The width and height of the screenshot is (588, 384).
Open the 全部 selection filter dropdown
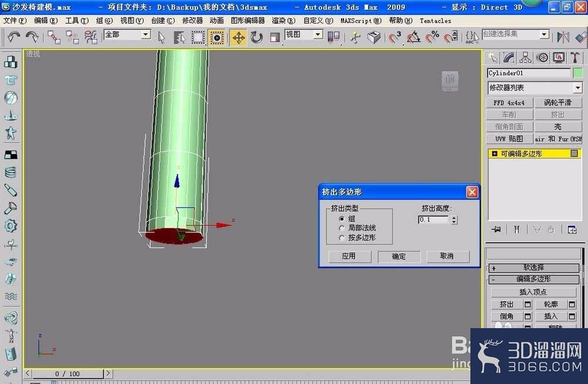coord(145,35)
